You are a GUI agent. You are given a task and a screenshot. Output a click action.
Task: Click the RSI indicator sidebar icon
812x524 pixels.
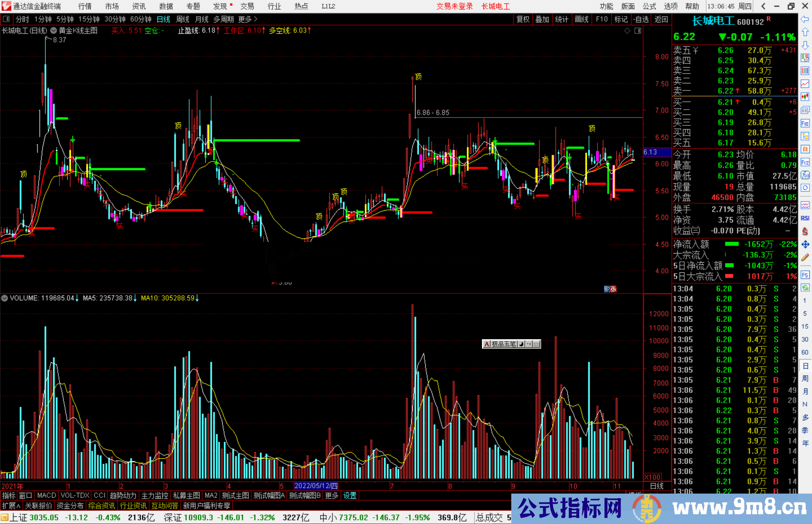[x=805, y=218]
